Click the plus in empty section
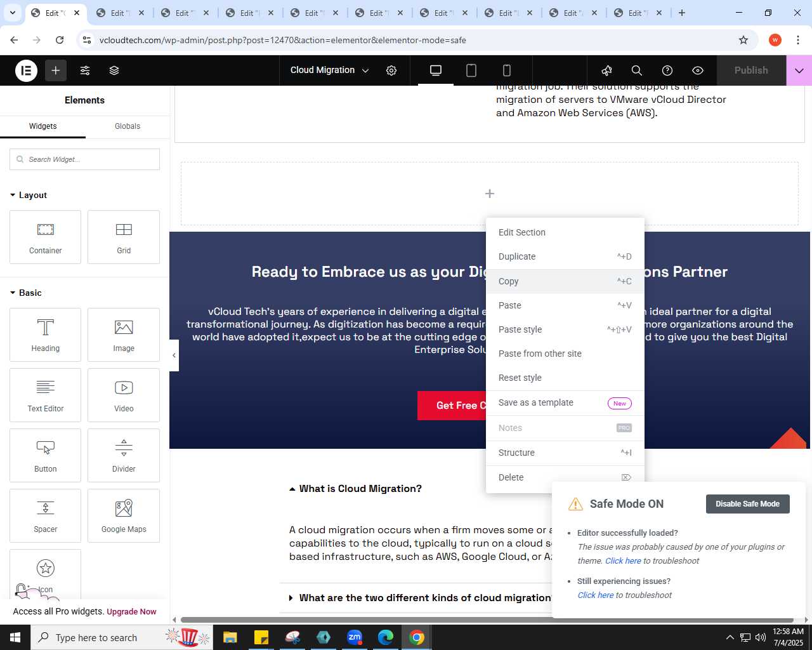Viewport: 812px width, 650px height. coord(490,194)
